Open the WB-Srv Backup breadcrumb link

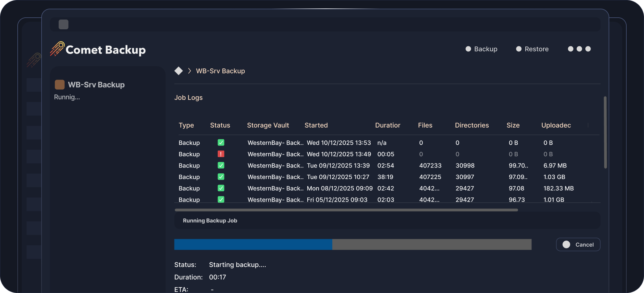[x=220, y=71]
